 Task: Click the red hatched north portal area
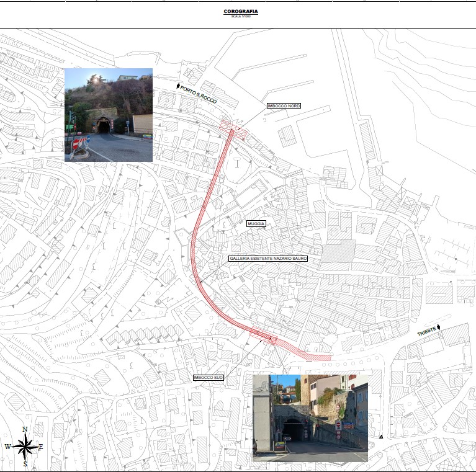[x=233, y=129]
